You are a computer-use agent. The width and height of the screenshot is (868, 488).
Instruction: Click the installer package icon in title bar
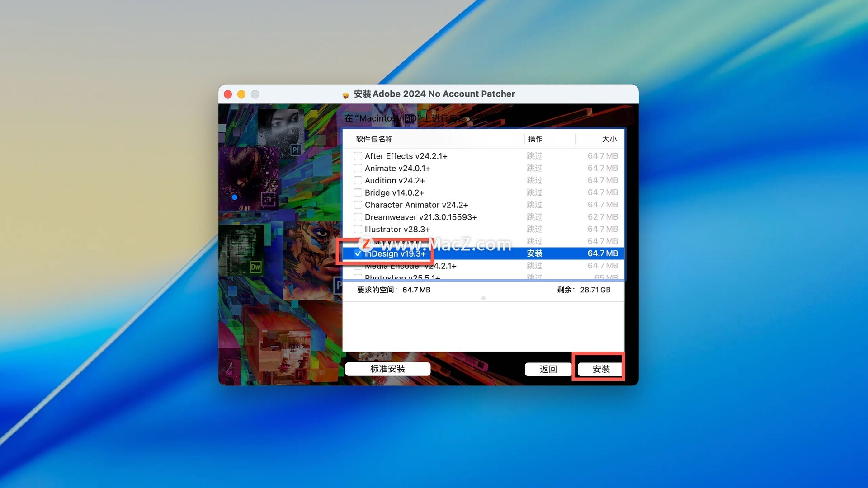coord(346,94)
